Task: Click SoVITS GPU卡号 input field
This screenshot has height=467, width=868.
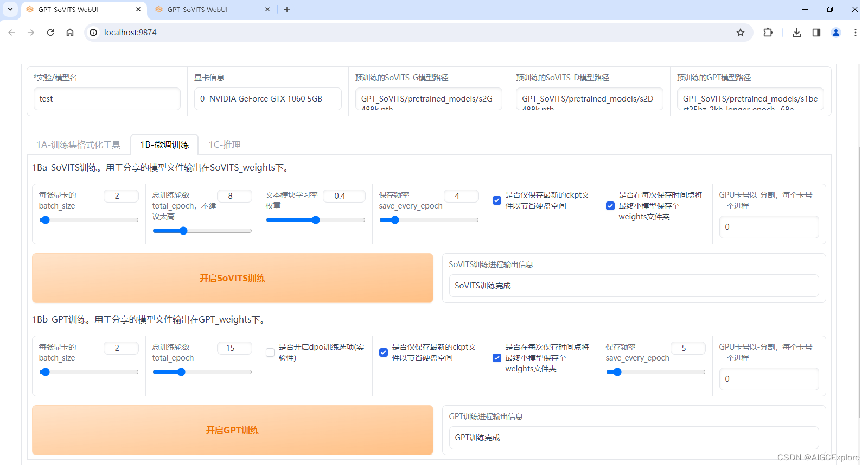Action: coord(769,227)
